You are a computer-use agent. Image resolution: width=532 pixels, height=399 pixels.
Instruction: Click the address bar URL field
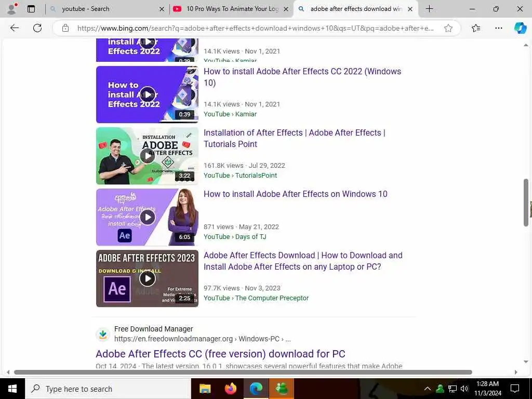[256, 28]
